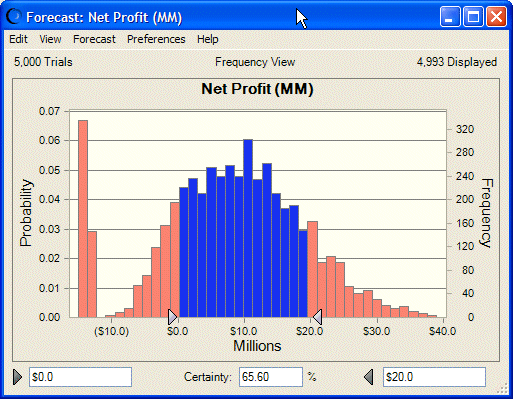Viewport: 513px width, 399px height.
Task: Click the 'Net Profit (MM)' chart title
Action: pos(257,89)
